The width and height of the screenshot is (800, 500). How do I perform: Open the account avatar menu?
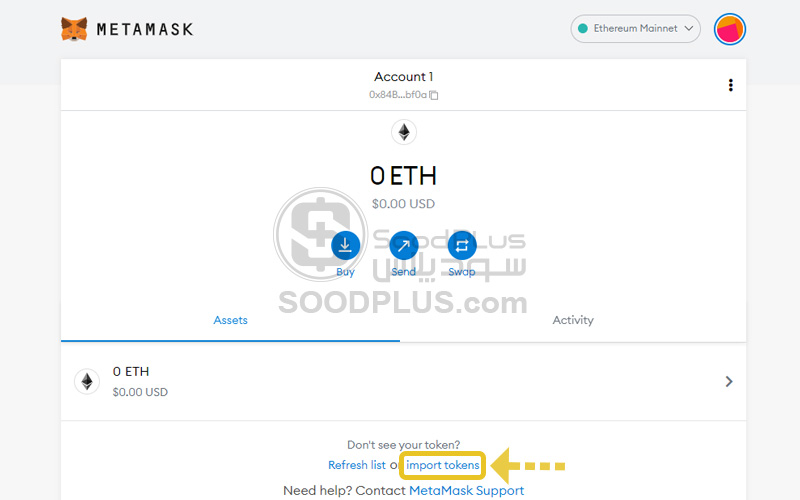(x=730, y=29)
